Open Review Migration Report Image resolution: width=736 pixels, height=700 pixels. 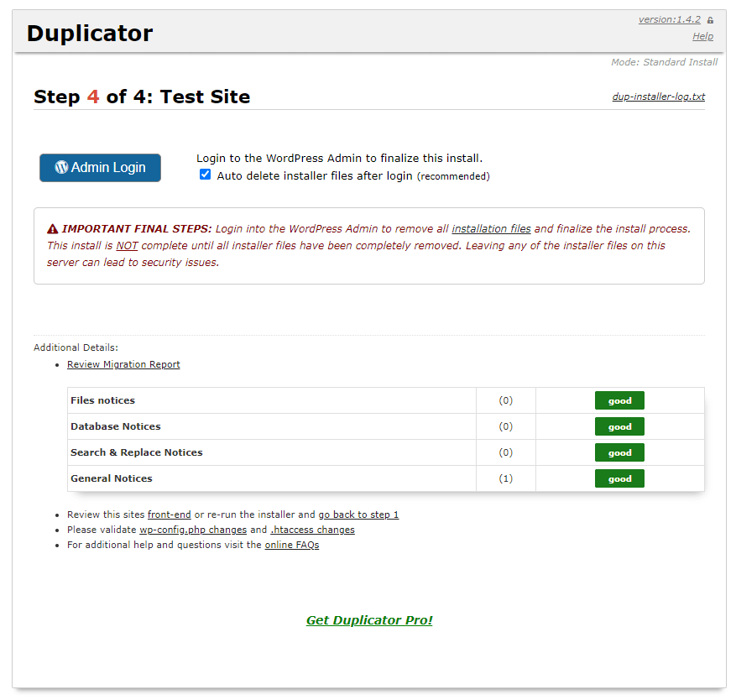click(123, 364)
